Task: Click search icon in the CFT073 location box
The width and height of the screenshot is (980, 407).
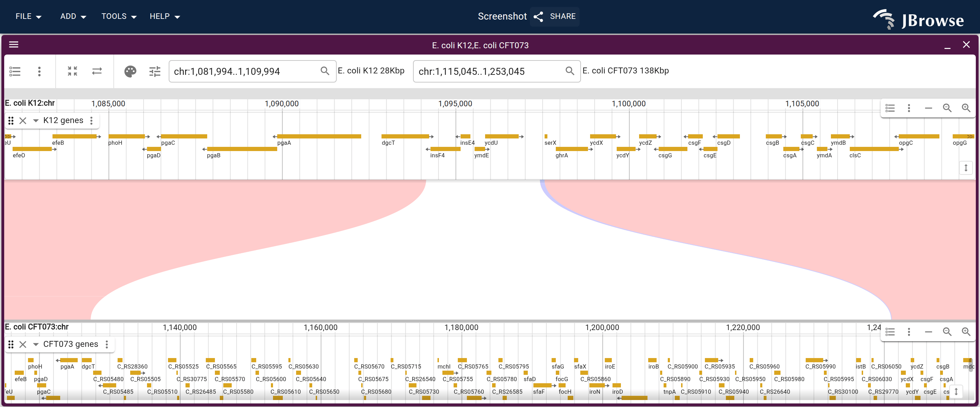Action: click(569, 71)
